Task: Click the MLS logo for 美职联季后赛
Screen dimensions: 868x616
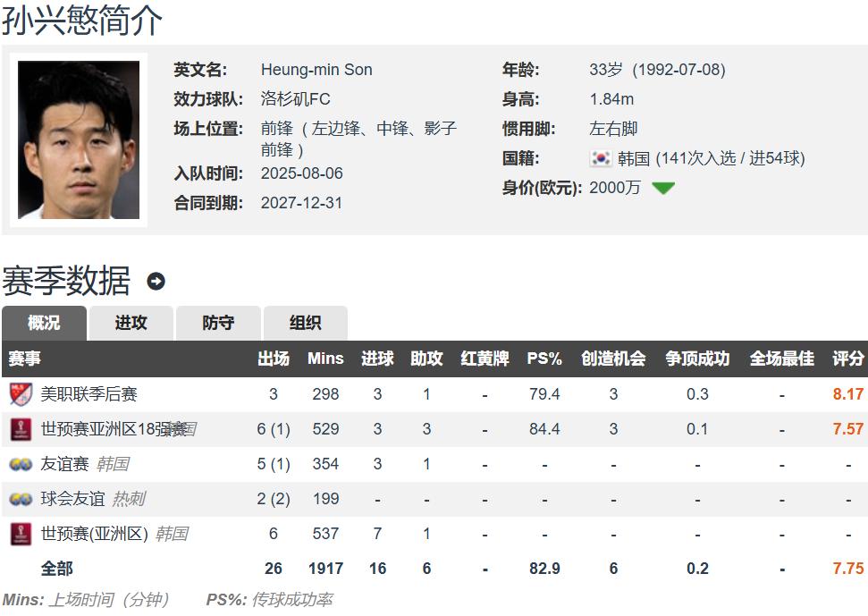Action: click(21, 394)
